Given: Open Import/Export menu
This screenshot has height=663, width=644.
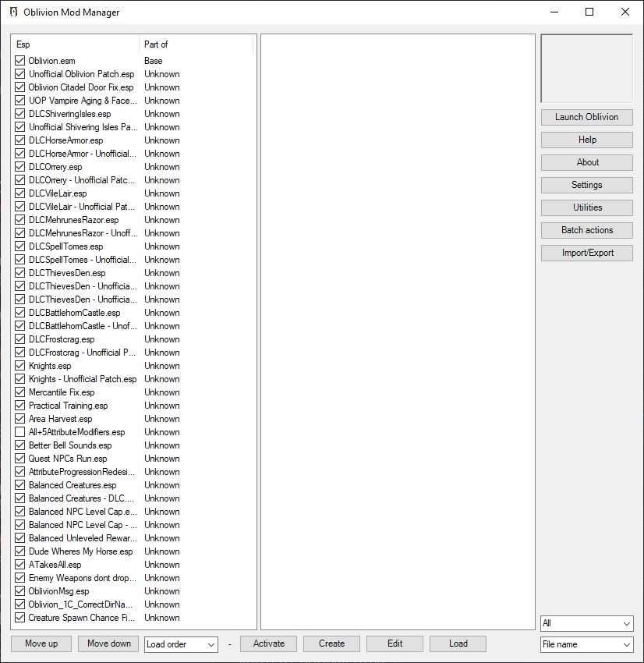Looking at the screenshot, I should (x=586, y=253).
